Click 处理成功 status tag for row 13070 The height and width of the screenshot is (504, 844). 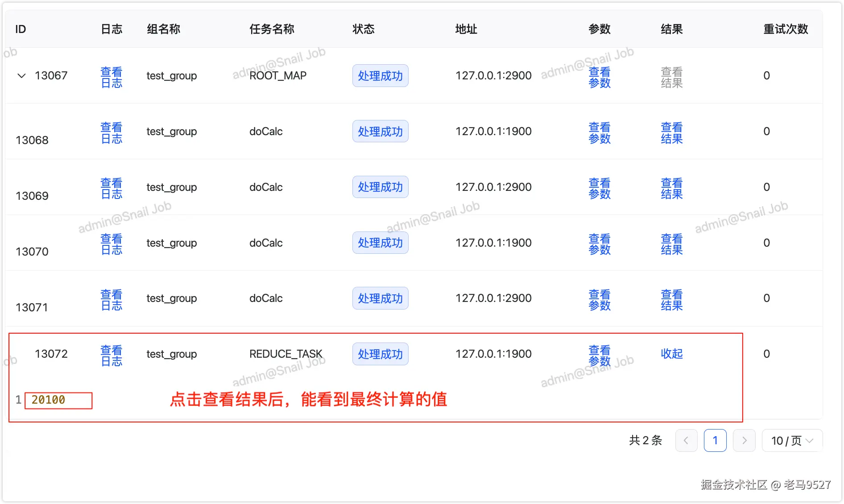pos(381,243)
